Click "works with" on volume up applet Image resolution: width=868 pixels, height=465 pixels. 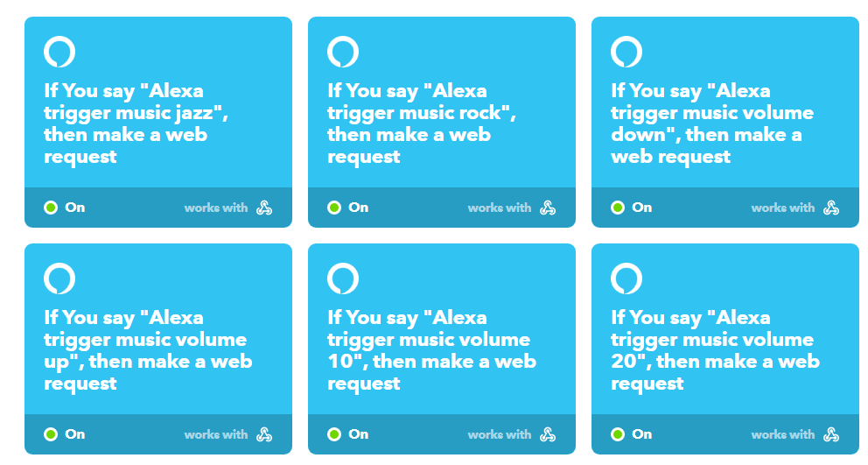(216, 434)
